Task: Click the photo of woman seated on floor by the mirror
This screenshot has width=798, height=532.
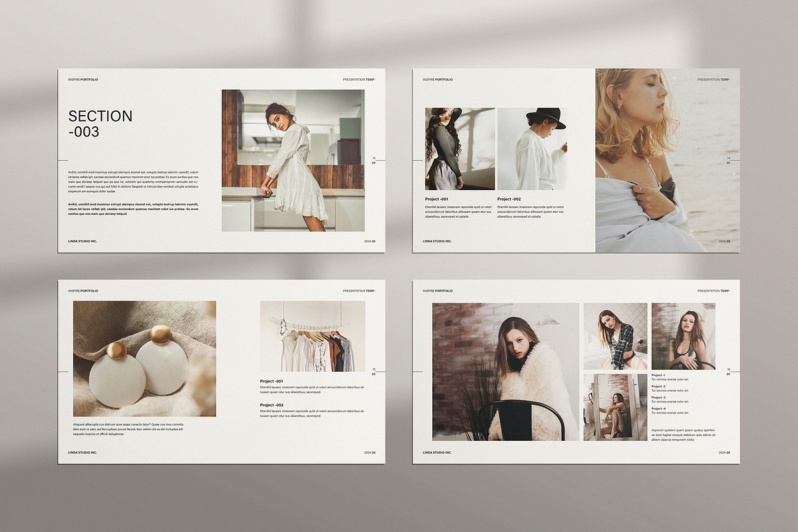Action: 615,407
